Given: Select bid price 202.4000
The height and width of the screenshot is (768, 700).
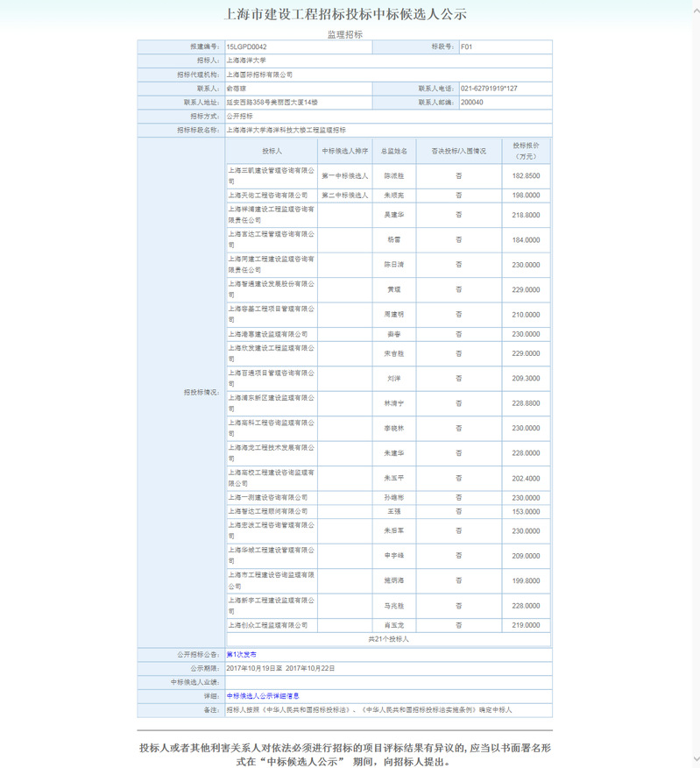Looking at the screenshot, I should click(x=527, y=479).
